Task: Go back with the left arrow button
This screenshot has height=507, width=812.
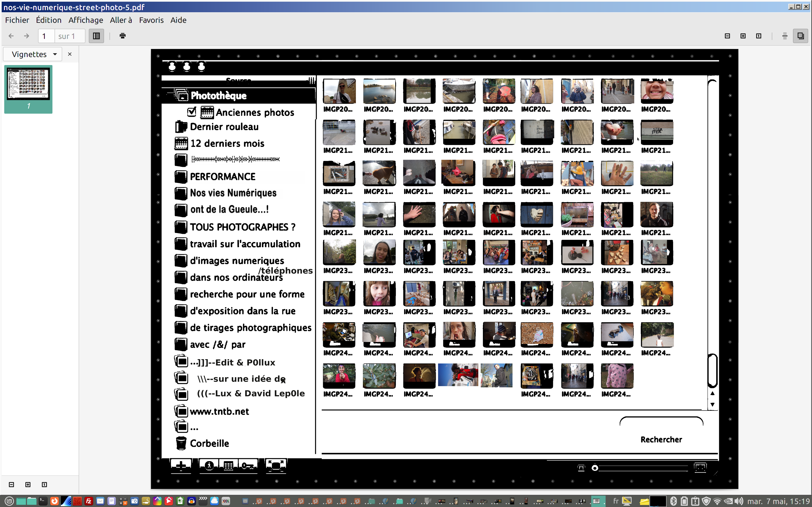Action: coord(11,36)
